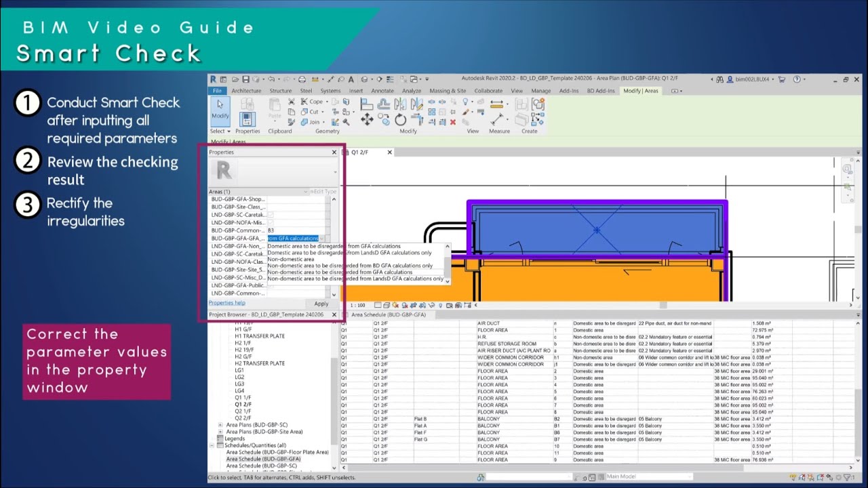Switch to the Annotate ribbon tab
The image size is (868, 488).
coord(382,91)
